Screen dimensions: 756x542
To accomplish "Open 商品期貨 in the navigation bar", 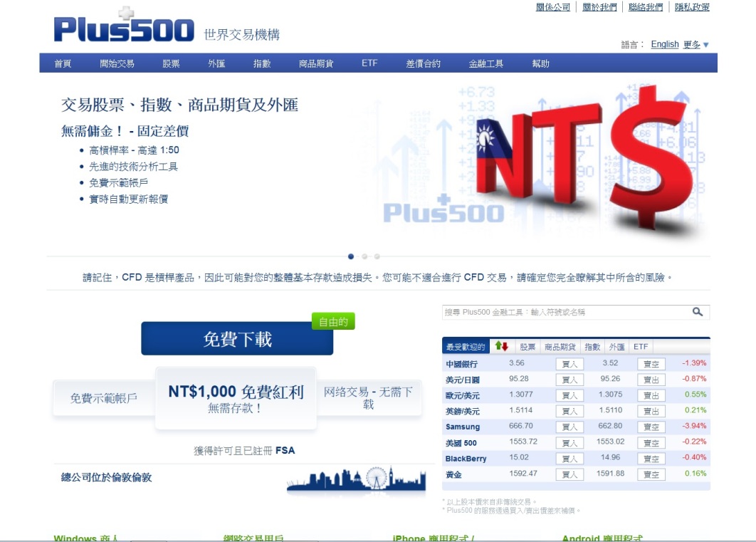I will pos(316,63).
